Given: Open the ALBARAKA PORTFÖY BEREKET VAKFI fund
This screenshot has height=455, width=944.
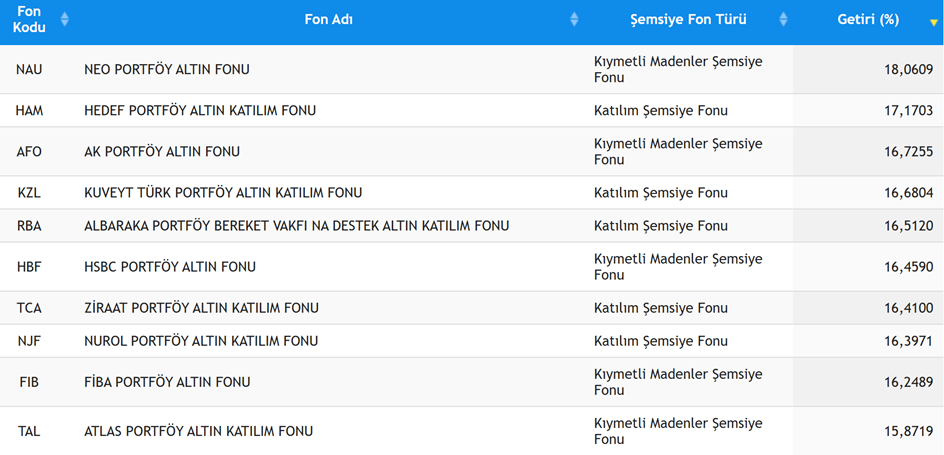Looking at the screenshot, I should tap(296, 225).
